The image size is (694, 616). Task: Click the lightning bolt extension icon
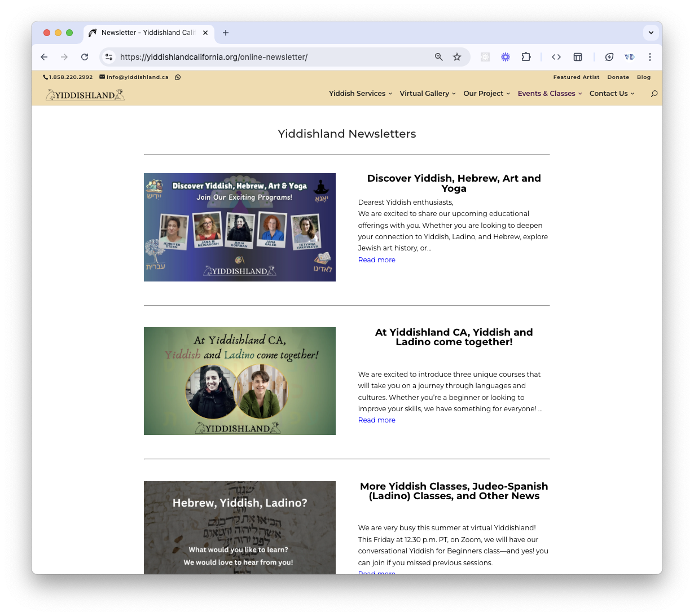tap(609, 57)
